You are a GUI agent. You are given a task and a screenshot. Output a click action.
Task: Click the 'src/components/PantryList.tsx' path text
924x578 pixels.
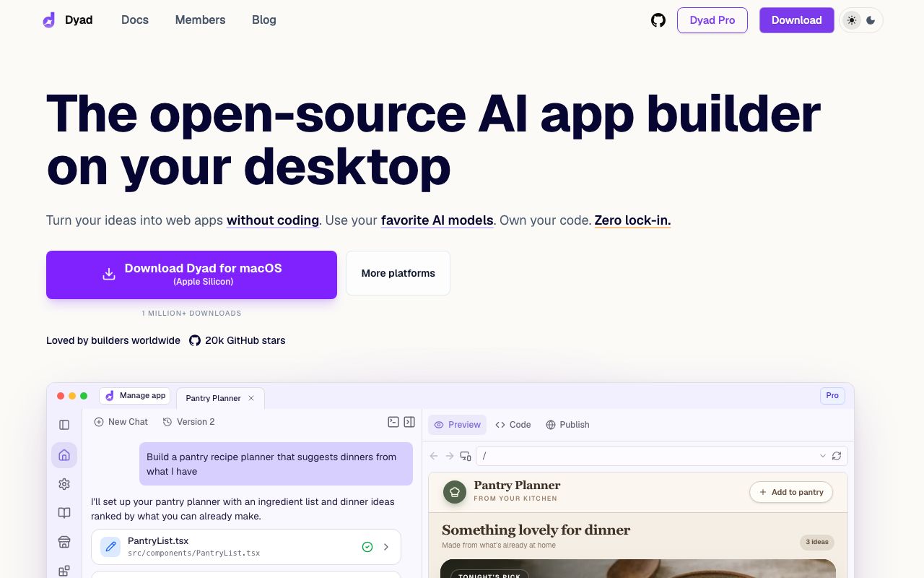click(193, 553)
